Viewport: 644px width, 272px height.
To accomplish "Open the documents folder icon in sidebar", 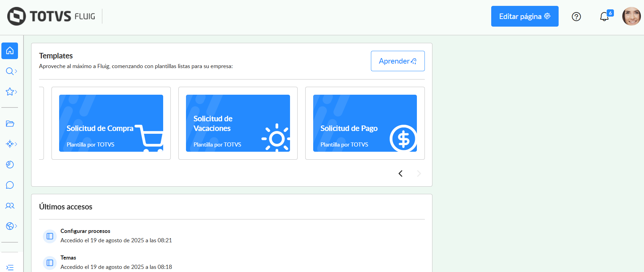I will pyautogui.click(x=10, y=123).
